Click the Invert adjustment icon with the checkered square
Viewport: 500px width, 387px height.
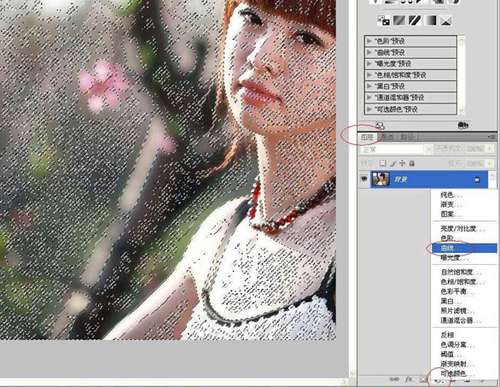(x=384, y=21)
